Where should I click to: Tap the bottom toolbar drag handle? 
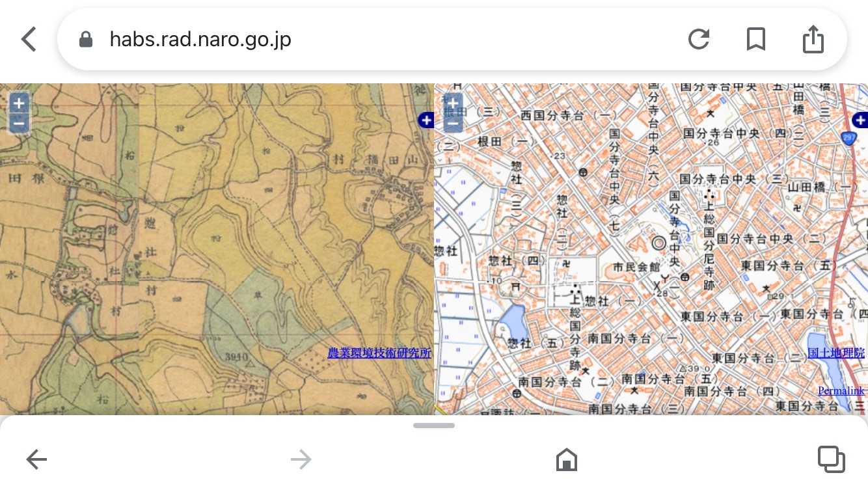click(434, 426)
